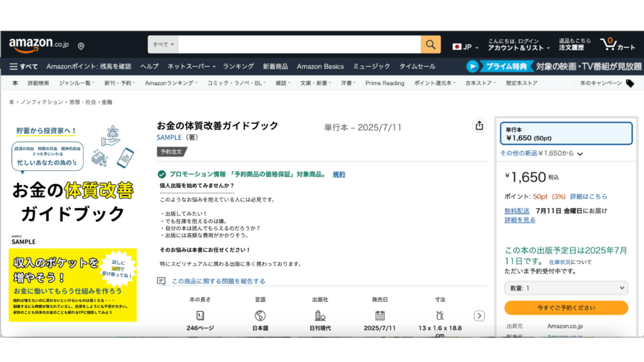Image resolution: width=644 pixels, height=362 pixels.
Task: Click the tag icon near 本のキャンペーン
Action: tap(630, 84)
